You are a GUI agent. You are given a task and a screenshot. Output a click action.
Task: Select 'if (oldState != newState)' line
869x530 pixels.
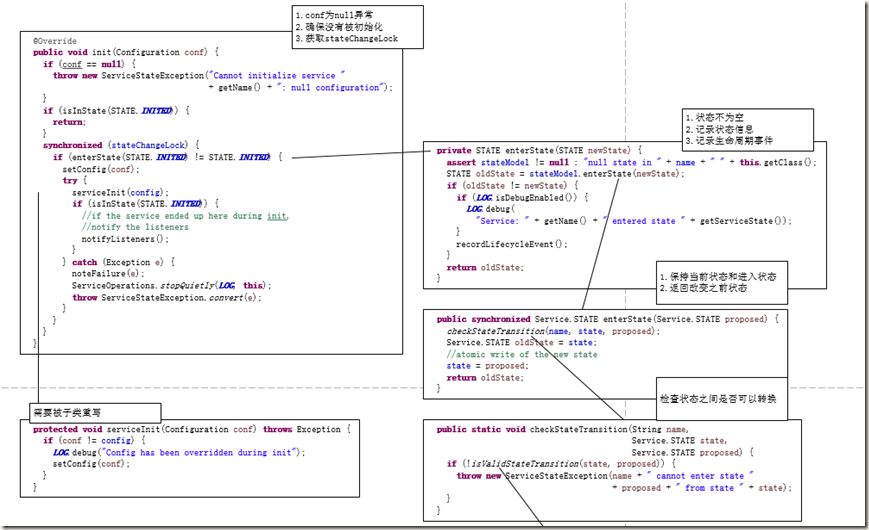[513, 186]
